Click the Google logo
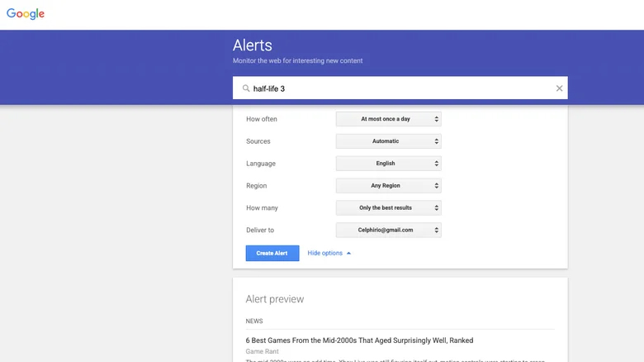 pyautogui.click(x=26, y=14)
